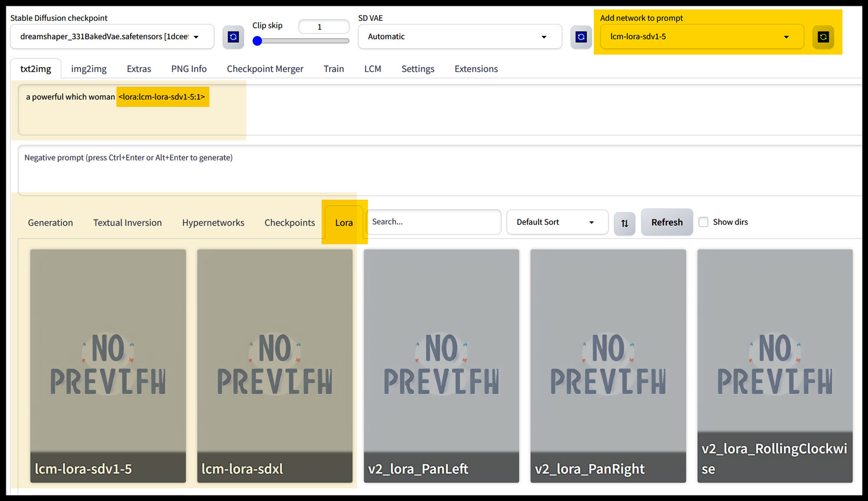Open the LCM tab
The height and width of the screenshot is (501, 868).
(x=373, y=69)
